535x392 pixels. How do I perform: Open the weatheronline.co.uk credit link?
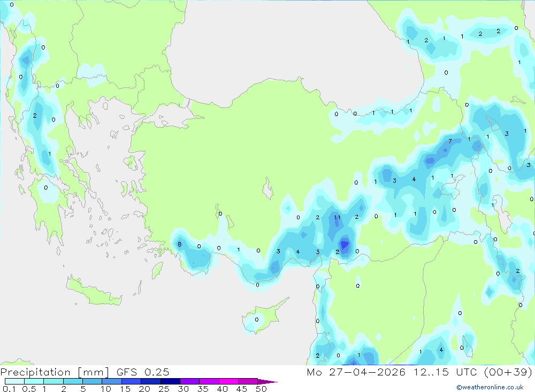490,387
